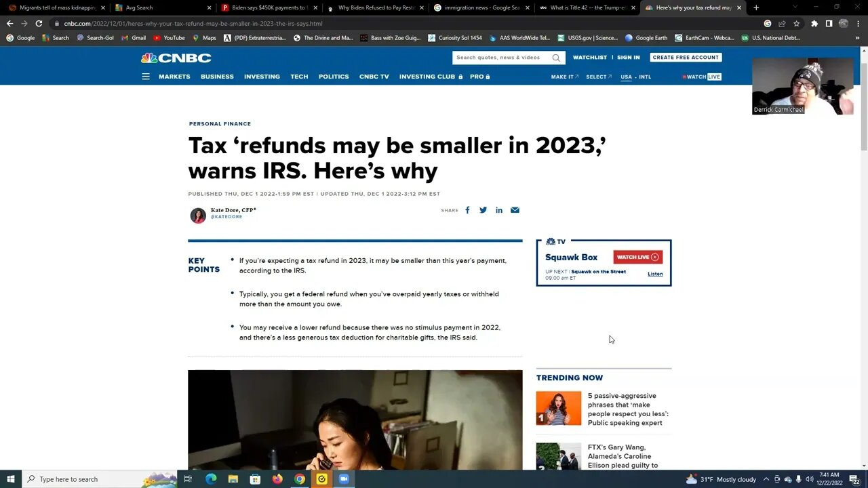Open trending '5 passive-aggressive phrases' article
The height and width of the screenshot is (488, 868).
coord(628,409)
